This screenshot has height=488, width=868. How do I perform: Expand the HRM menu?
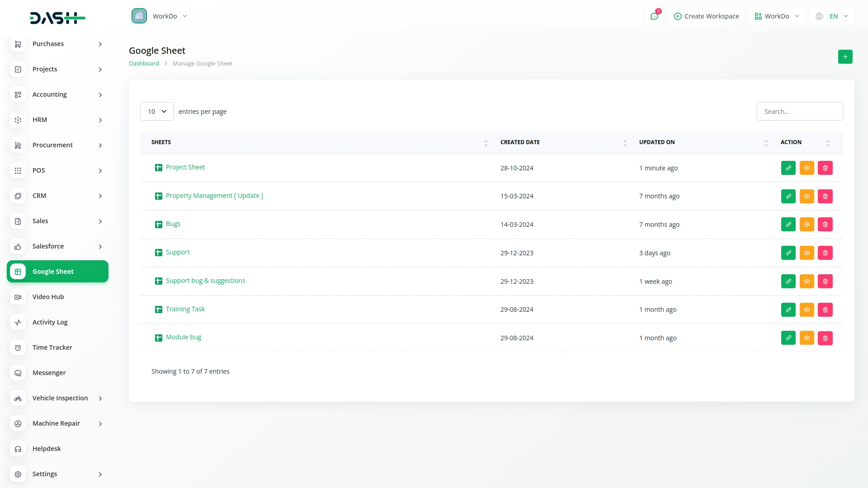tap(58, 120)
